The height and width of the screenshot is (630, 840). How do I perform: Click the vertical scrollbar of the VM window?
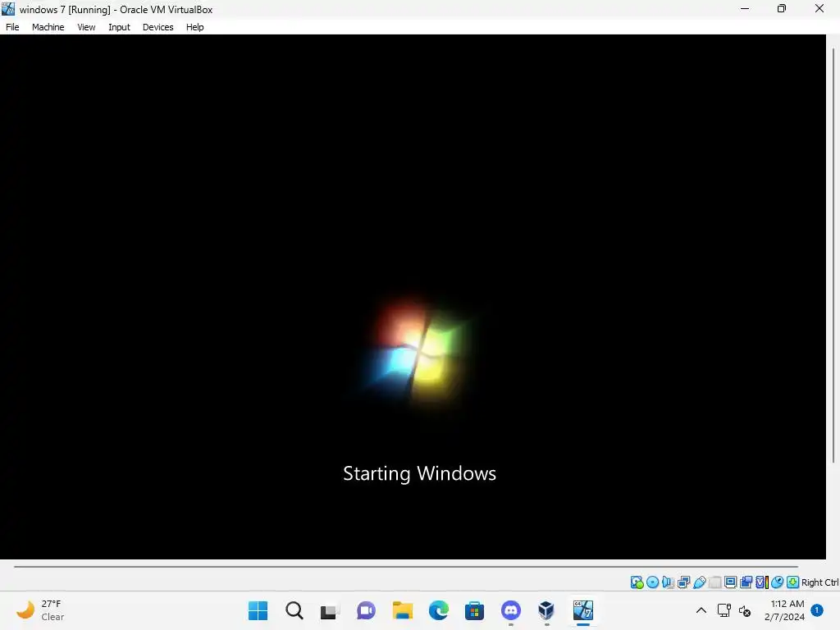(x=833, y=256)
